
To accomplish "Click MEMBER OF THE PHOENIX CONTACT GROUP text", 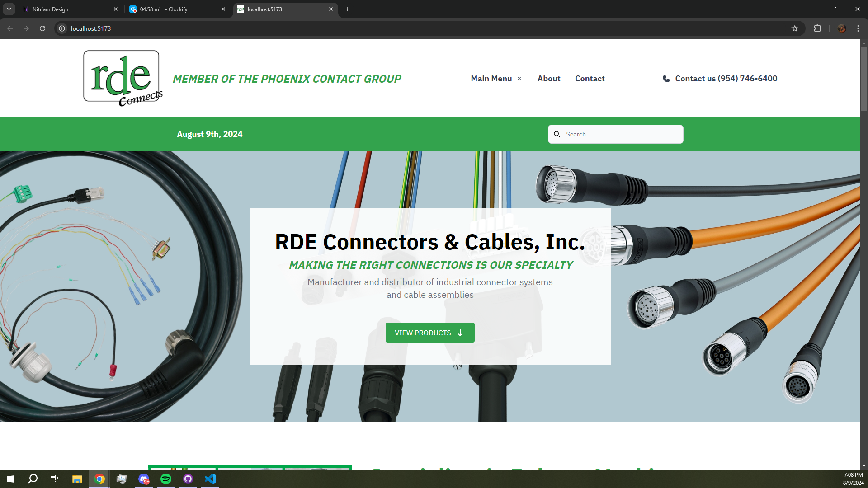I will coord(287,79).
